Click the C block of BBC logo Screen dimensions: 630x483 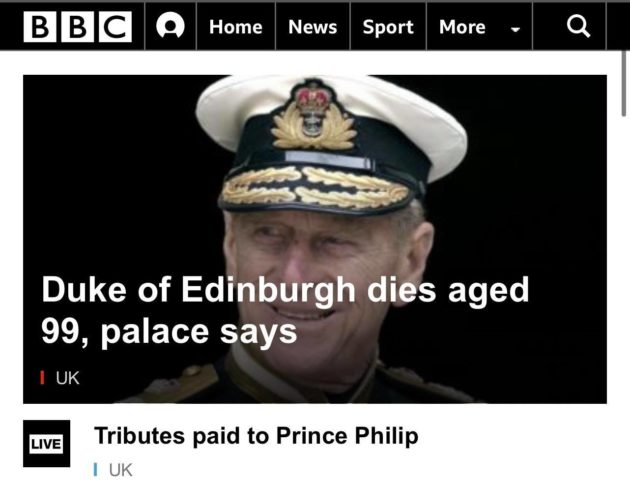[x=115, y=27]
